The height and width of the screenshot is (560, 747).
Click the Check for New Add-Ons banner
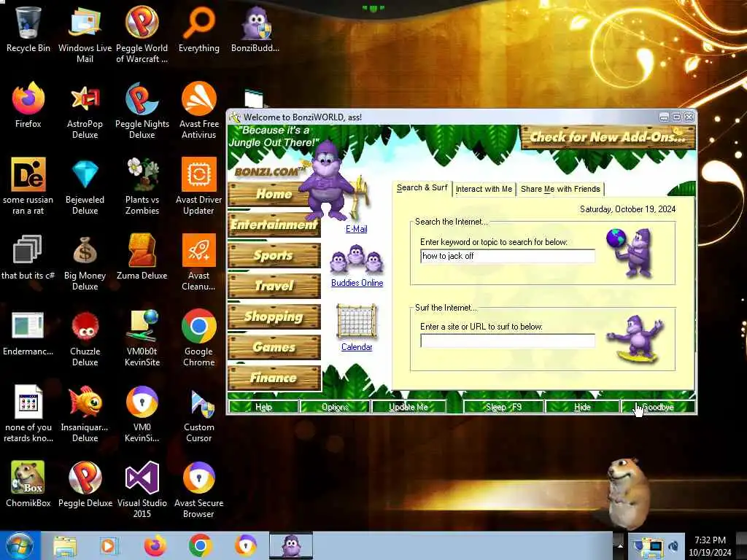tap(608, 137)
